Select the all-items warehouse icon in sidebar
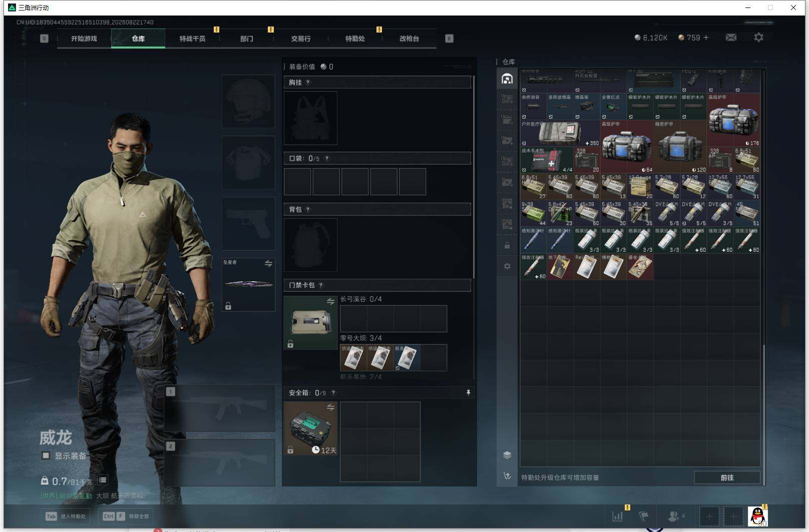Screen dimensions: 809x532 507,79
